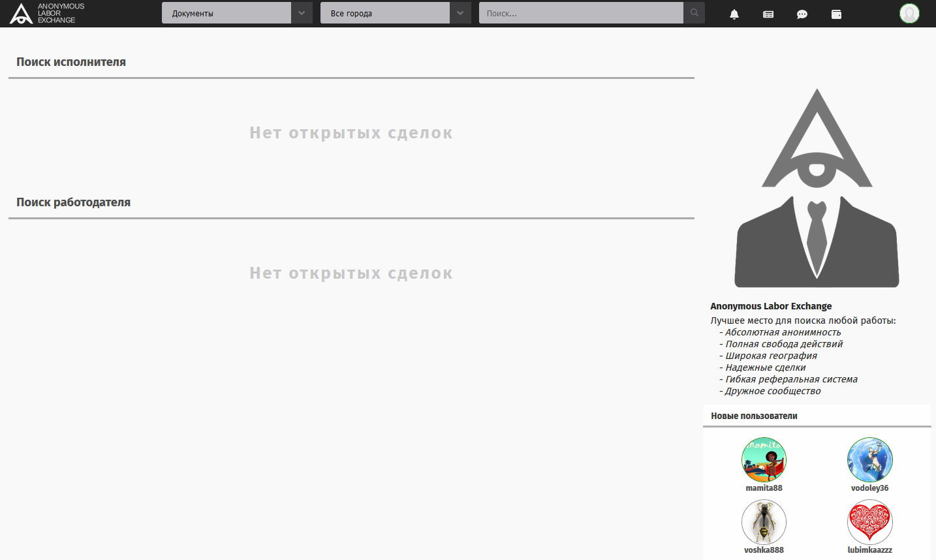Open the Все города city selector
Screen dimensions: 936x560
(385, 13)
